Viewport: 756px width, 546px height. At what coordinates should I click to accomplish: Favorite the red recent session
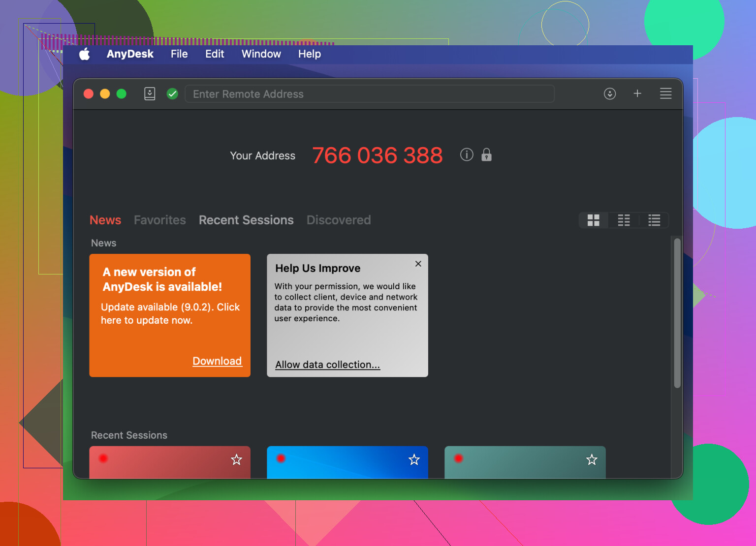click(x=237, y=460)
